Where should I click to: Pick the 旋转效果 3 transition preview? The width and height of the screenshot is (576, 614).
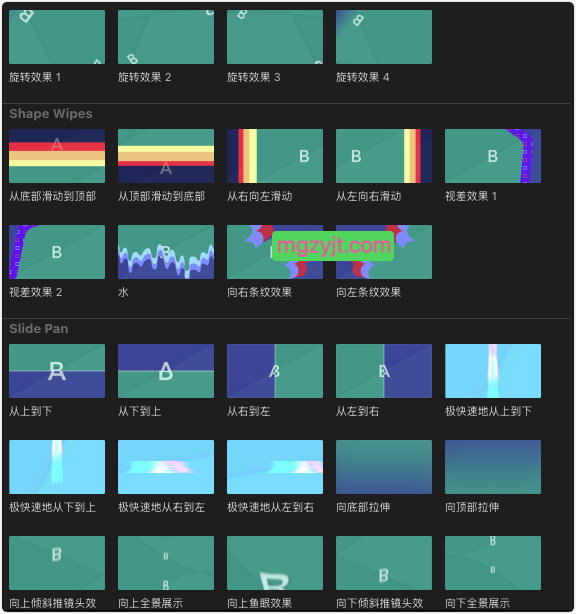(275, 37)
